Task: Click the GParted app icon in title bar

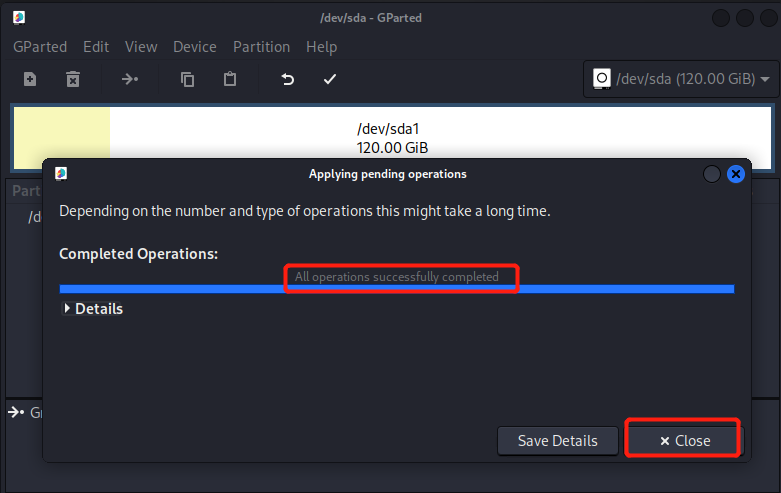Action: coord(19,17)
